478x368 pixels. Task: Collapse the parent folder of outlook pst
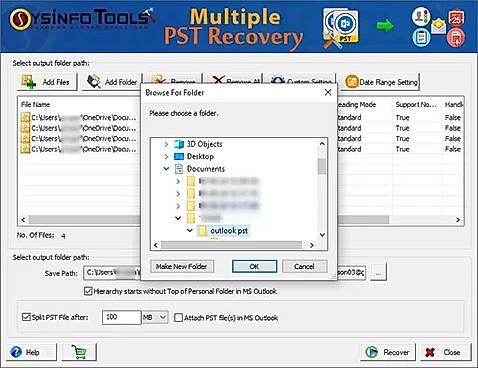(x=178, y=218)
